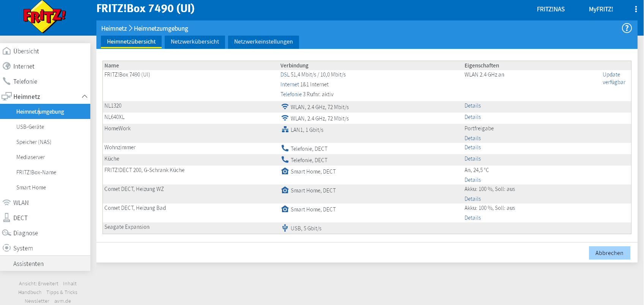
Task: Click the phone icon beside Telefonie
Action: 6,81
